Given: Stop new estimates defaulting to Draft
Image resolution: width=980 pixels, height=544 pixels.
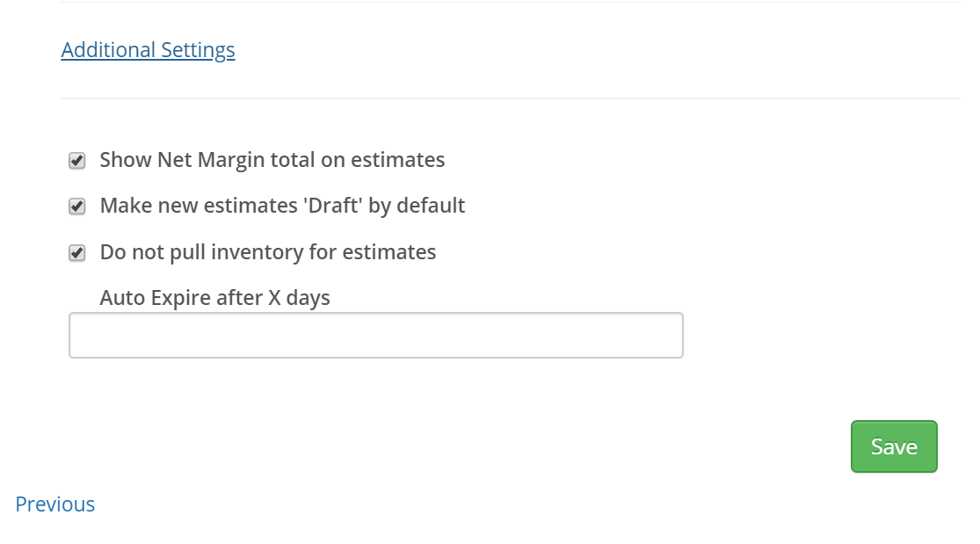Looking at the screenshot, I should coord(77,207).
